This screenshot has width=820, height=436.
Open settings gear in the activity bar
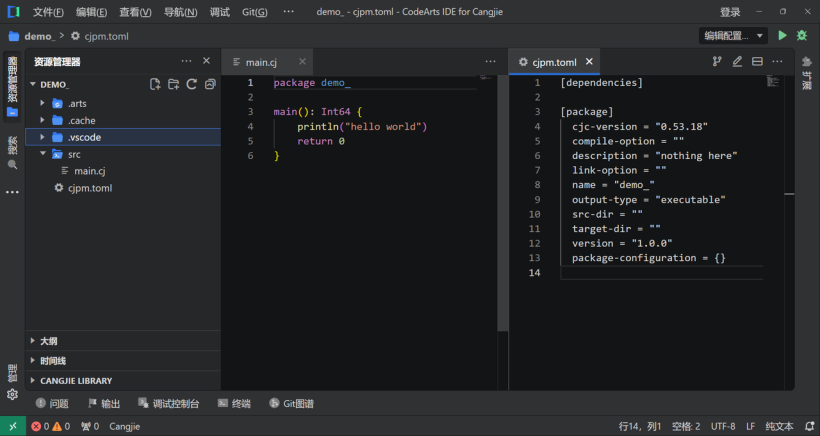[13, 394]
